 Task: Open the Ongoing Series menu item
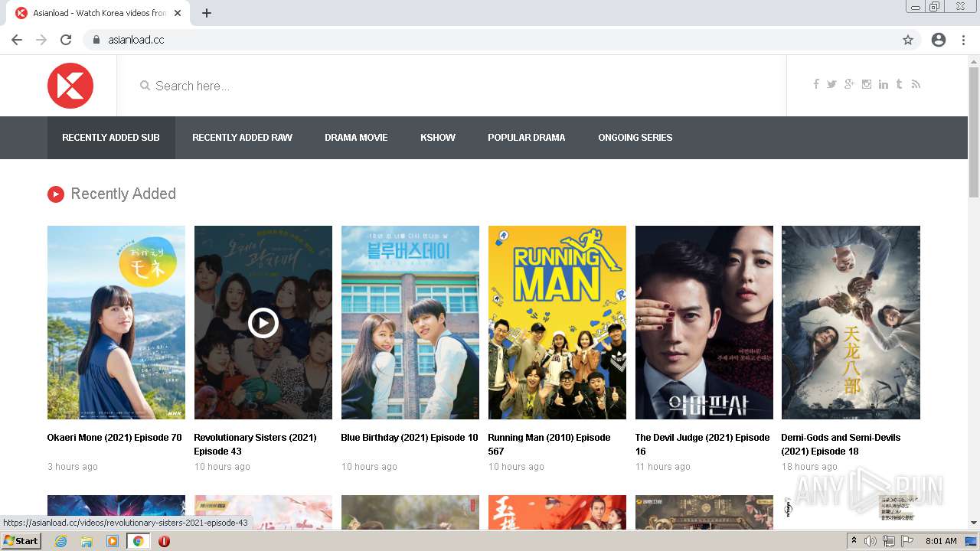pyautogui.click(x=635, y=138)
